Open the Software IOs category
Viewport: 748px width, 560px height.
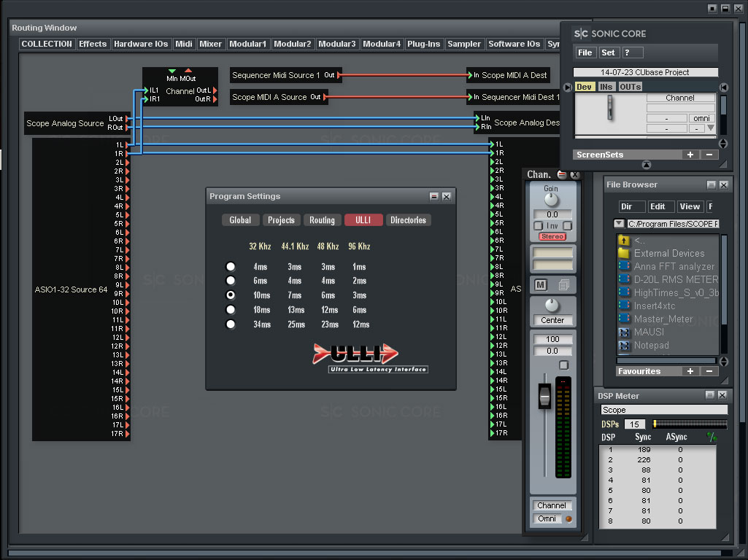(x=514, y=44)
